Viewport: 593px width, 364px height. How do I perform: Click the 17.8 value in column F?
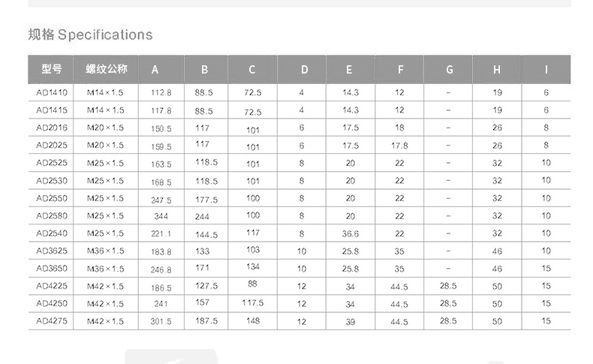(x=399, y=145)
